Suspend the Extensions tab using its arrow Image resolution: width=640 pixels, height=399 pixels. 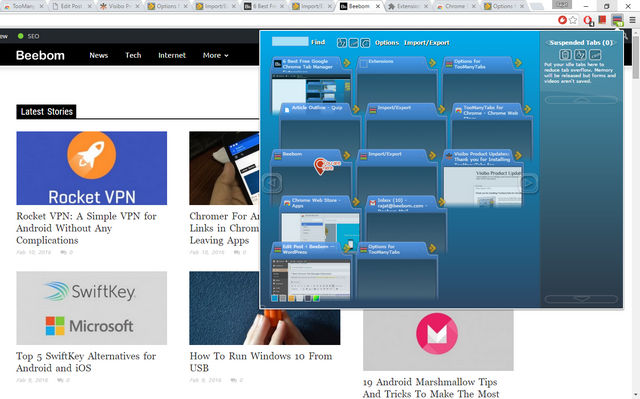pyautogui.click(x=432, y=63)
